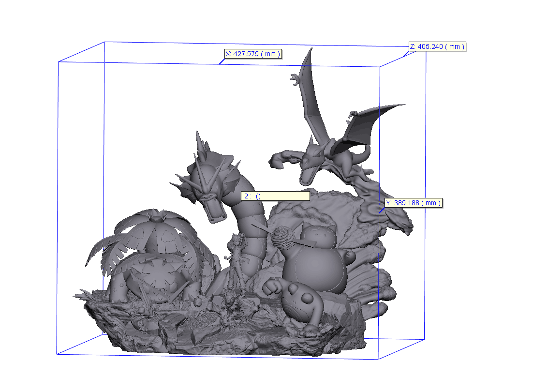Viewport: 533px width, 392px height.
Task: Click the bounding box bottom-right front corner
Action: click(378, 360)
